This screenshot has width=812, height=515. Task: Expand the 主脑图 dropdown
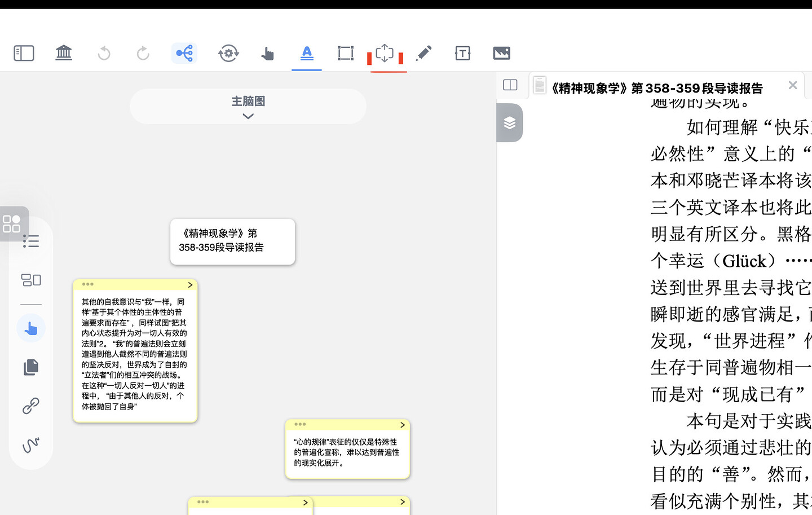248,116
